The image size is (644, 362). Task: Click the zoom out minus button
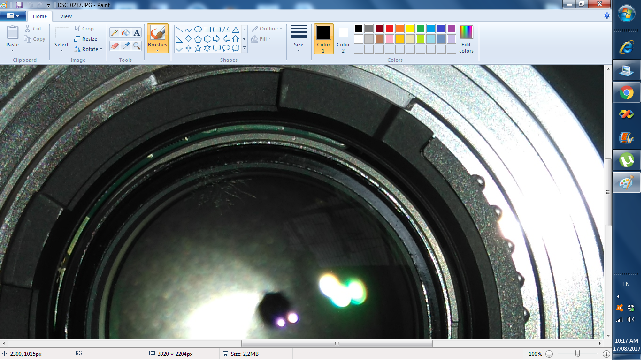pyautogui.click(x=549, y=354)
